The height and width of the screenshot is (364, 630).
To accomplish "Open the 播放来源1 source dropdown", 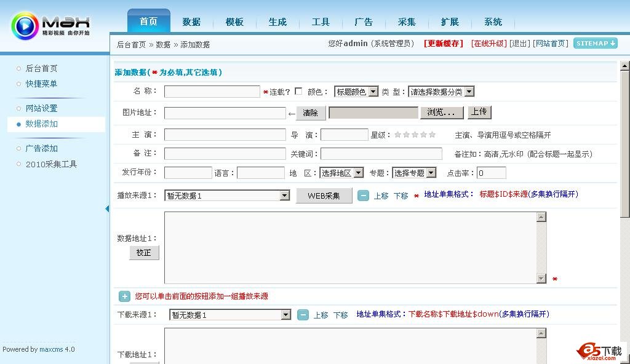I will [x=227, y=196].
